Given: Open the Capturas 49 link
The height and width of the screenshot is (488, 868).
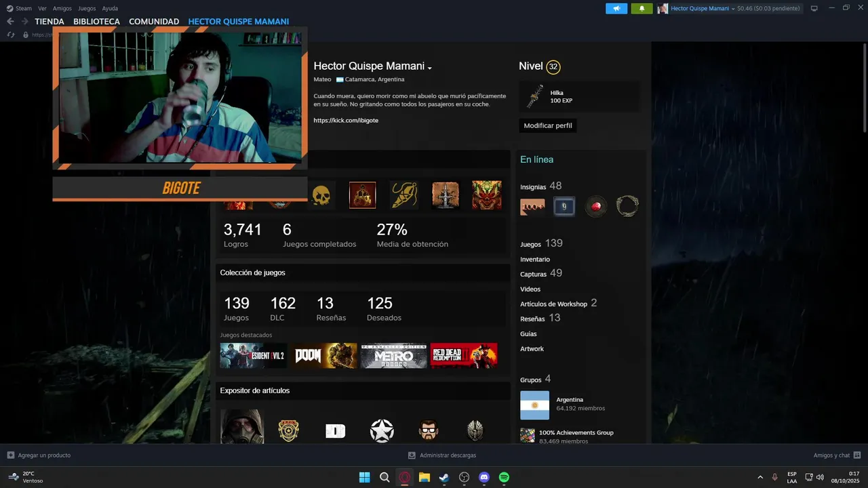Looking at the screenshot, I should click(541, 273).
